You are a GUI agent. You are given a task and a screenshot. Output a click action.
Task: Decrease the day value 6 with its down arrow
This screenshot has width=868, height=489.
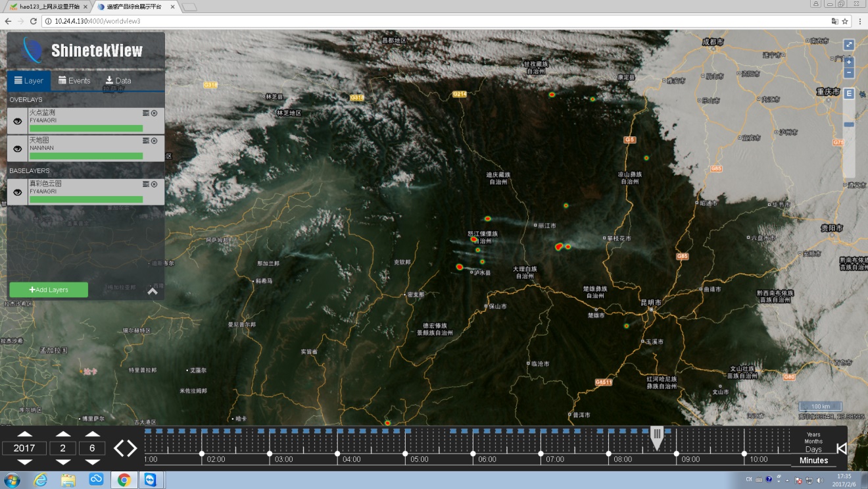[x=93, y=462]
